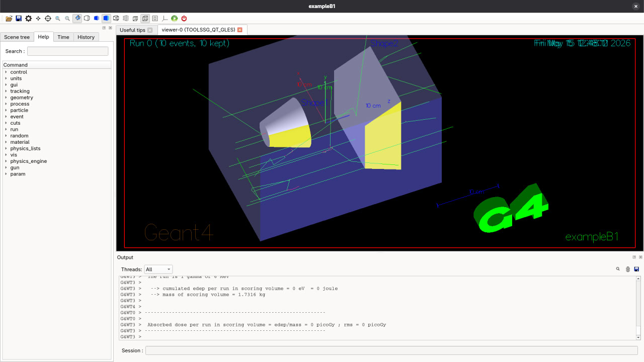Select the Help tab

tap(44, 37)
